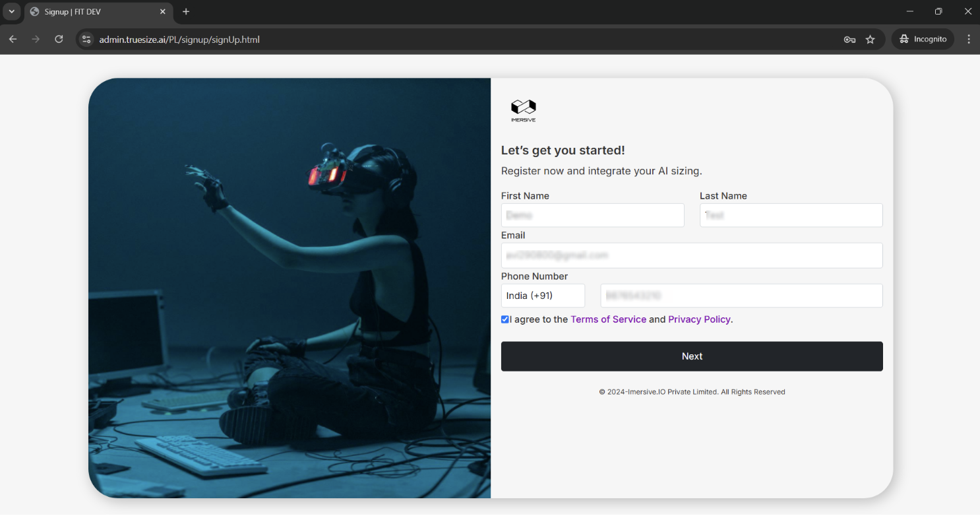
Task: Close the Signup | FIT DEV tab
Action: (162, 12)
